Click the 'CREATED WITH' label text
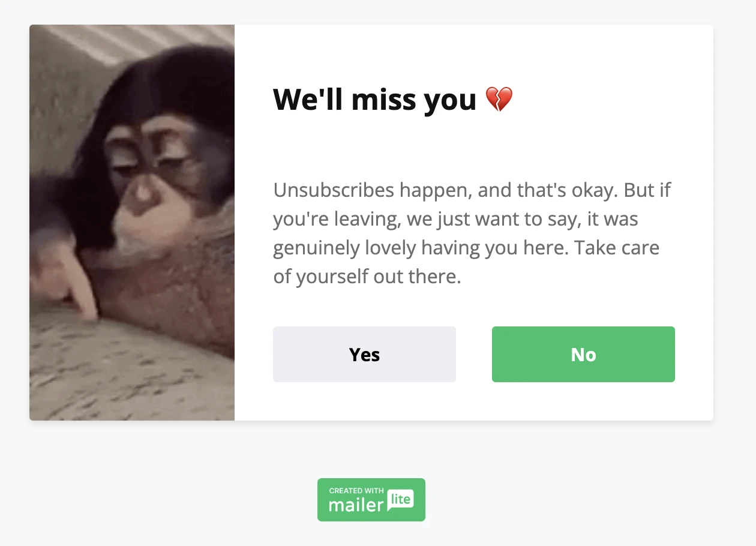 pos(357,490)
